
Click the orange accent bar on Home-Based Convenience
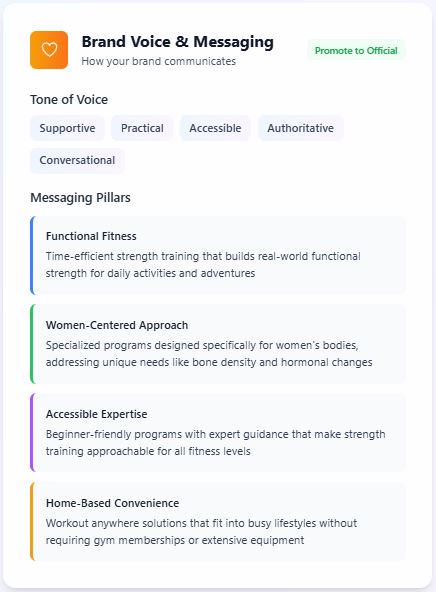32,522
